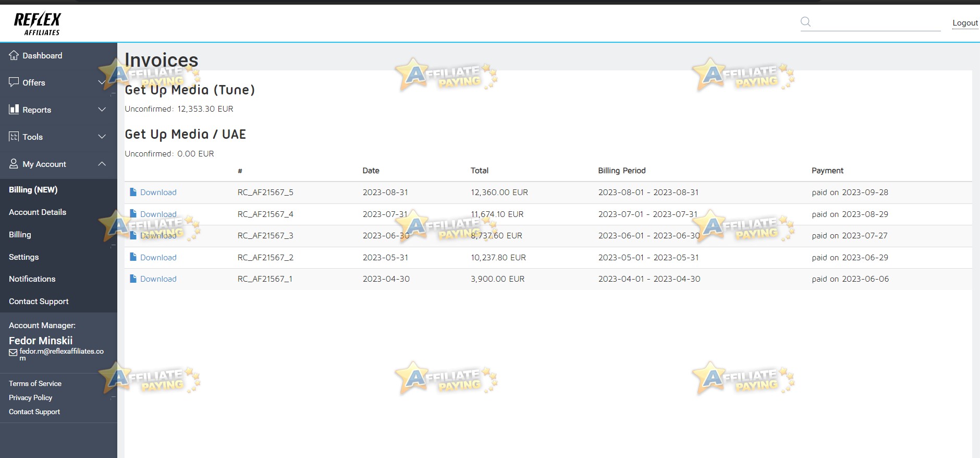Image resolution: width=980 pixels, height=458 pixels.
Task: Select the 3,900.00 EUR total cell
Action: pyautogui.click(x=498, y=279)
